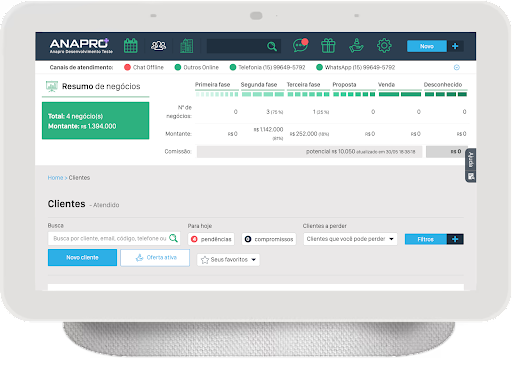Click the Venda progress bar

[400, 94]
